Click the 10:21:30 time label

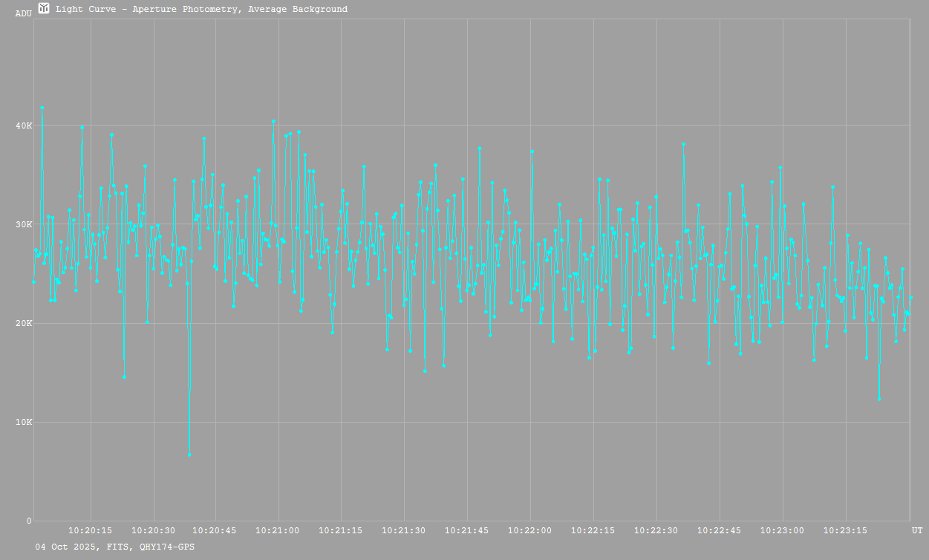pos(404,531)
